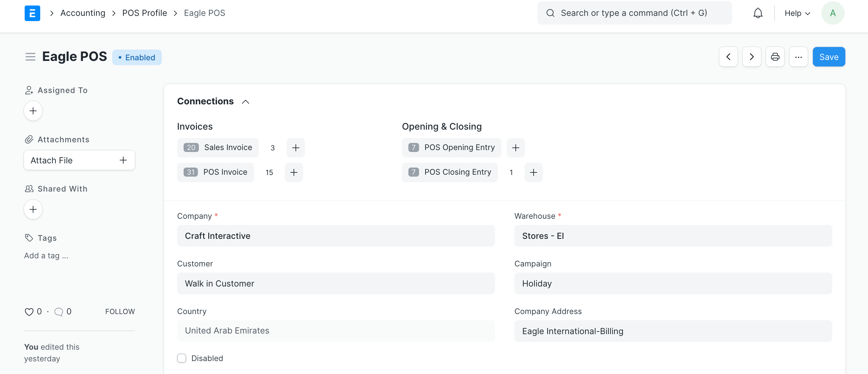The image size is (868, 374).
Task: Open the Help dropdown menu
Action: pos(797,13)
